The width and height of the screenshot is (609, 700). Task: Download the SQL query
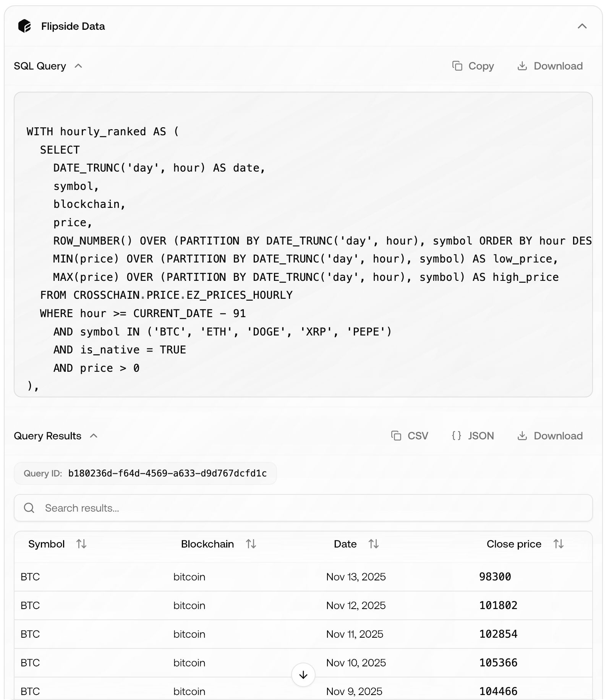click(550, 66)
